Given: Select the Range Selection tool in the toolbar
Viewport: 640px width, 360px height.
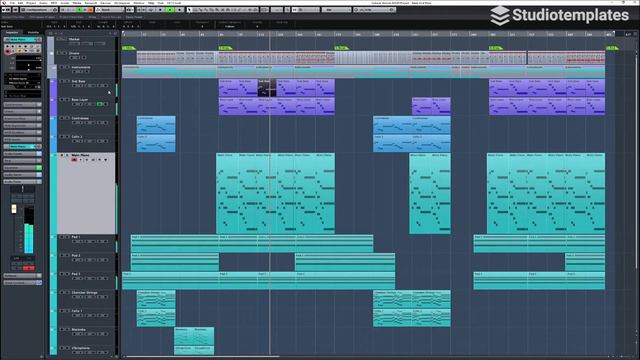Looking at the screenshot, I should pyautogui.click(x=196, y=9).
